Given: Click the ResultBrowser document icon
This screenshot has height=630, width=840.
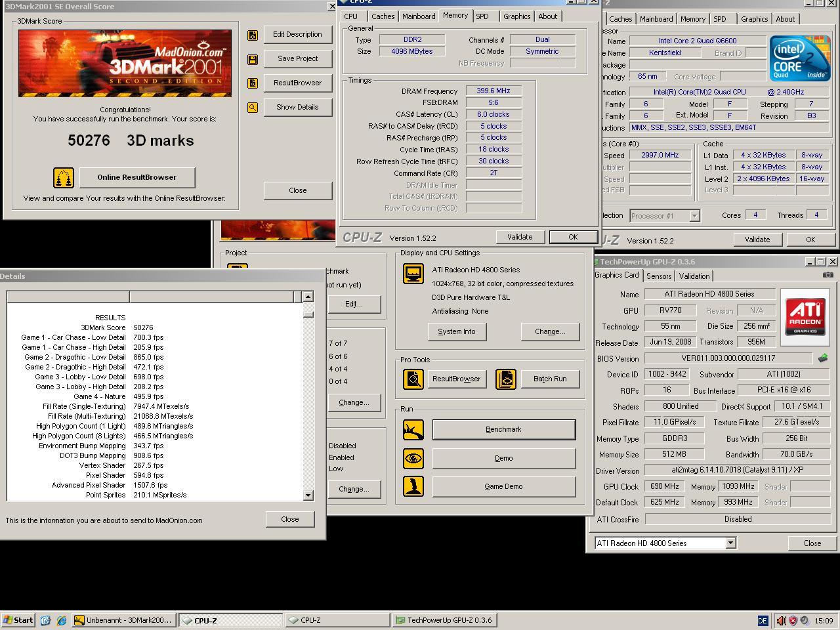Looking at the screenshot, I should pos(253,83).
